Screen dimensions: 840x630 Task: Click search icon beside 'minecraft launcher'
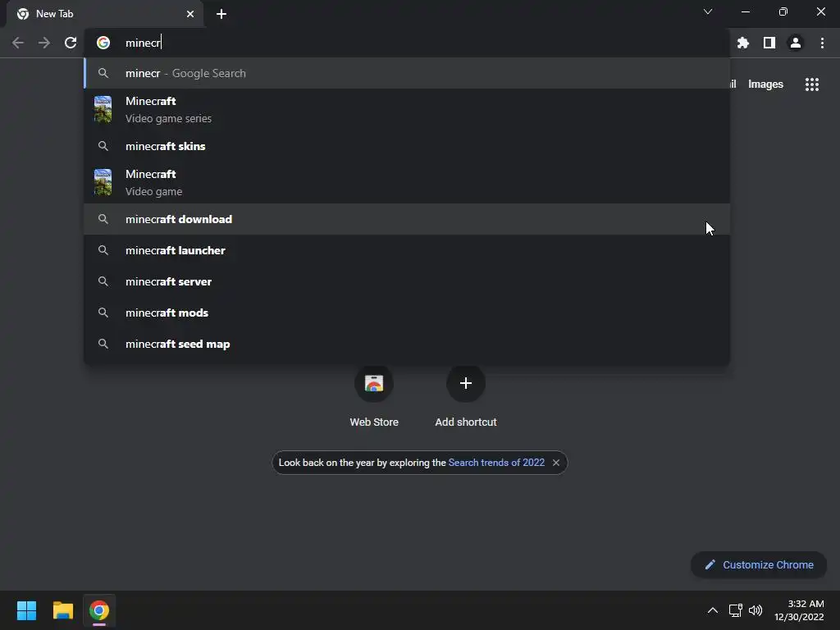point(103,250)
